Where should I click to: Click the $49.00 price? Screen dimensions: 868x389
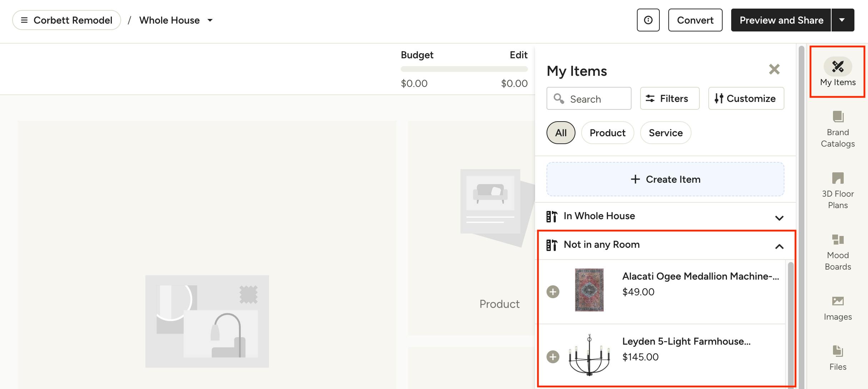638,292
